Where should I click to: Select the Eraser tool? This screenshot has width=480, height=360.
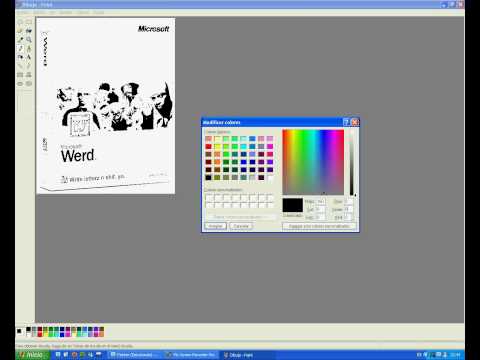(20, 31)
